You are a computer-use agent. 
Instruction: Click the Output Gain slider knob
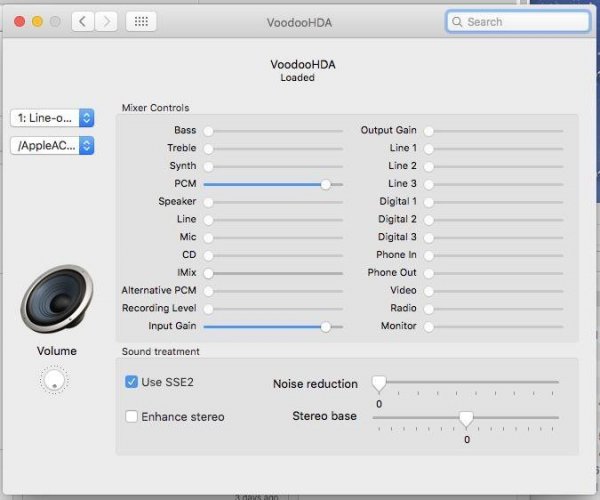coord(429,131)
